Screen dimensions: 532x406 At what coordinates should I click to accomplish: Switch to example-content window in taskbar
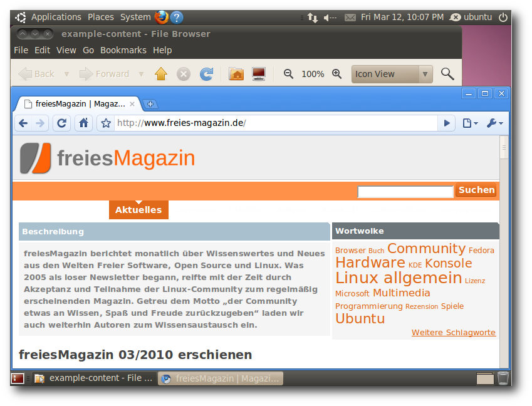(x=94, y=378)
